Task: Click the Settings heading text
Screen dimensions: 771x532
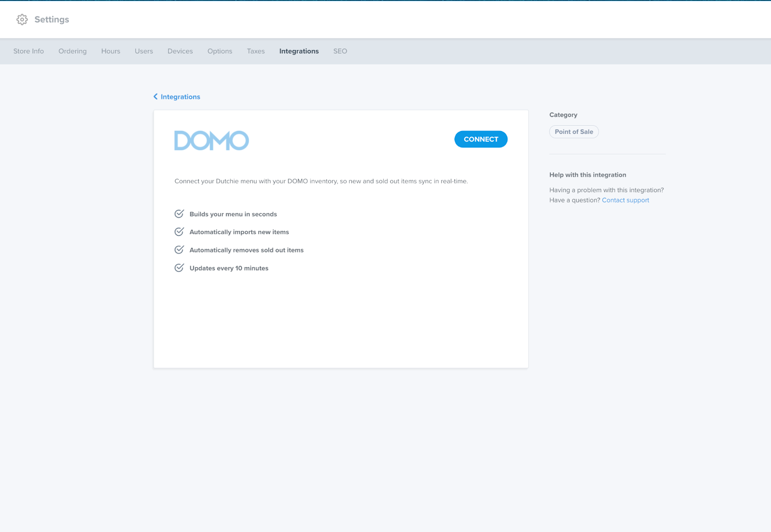Action: [52, 19]
